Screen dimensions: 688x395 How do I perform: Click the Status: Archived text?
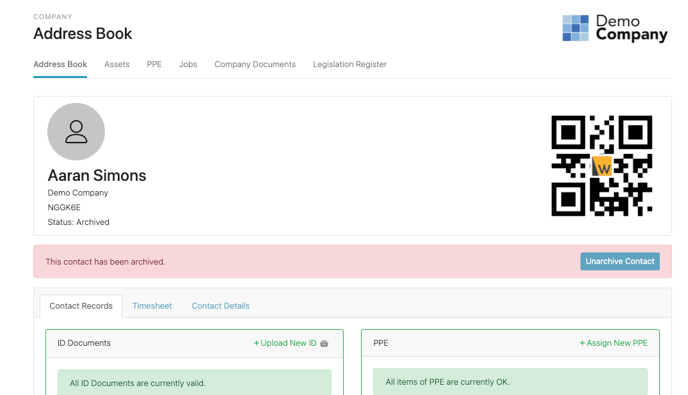click(x=79, y=222)
